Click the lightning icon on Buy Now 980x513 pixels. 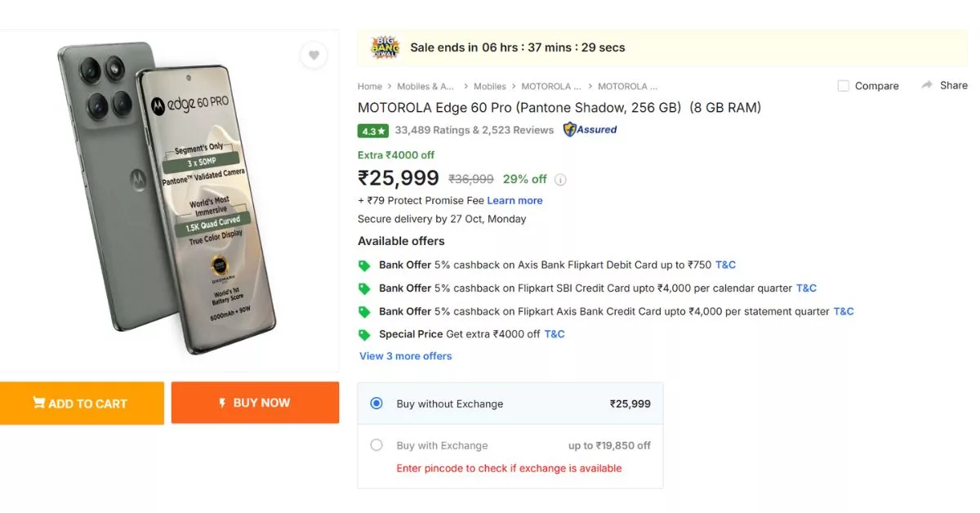click(222, 402)
